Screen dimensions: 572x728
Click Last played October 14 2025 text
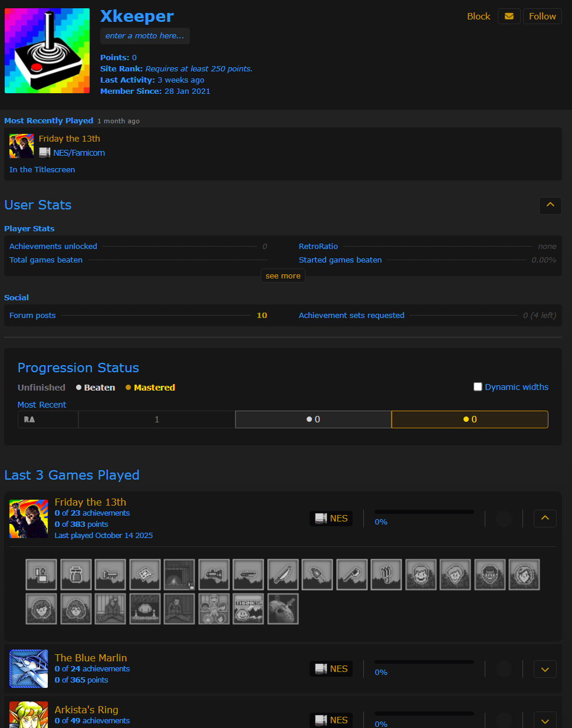point(104,536)
